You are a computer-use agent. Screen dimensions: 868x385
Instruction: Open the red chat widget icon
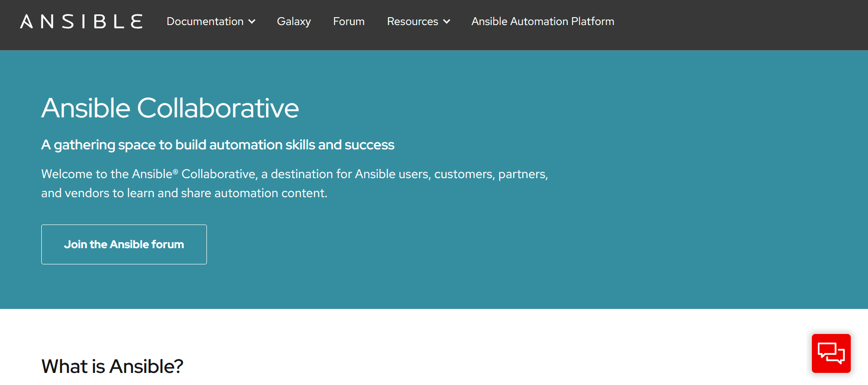(831, 353)
